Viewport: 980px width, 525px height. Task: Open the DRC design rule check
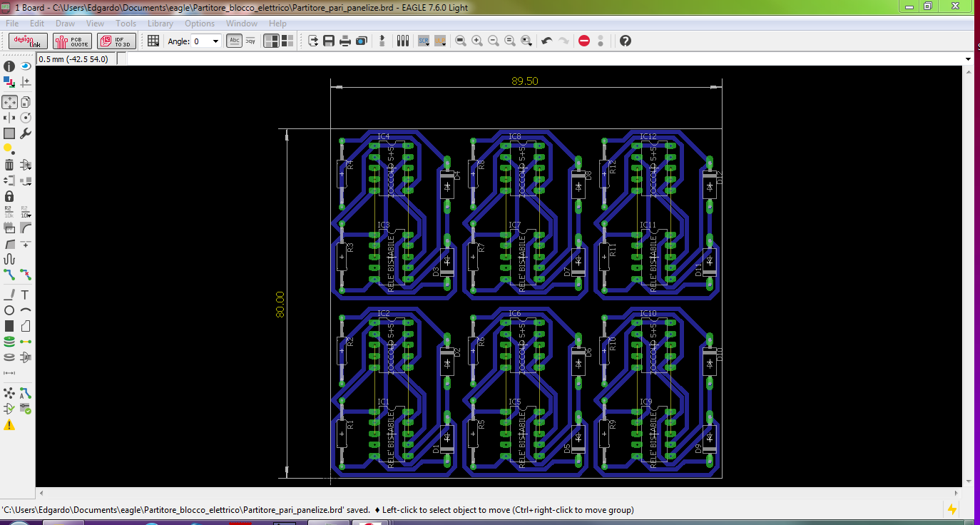[x=26, y=409]
